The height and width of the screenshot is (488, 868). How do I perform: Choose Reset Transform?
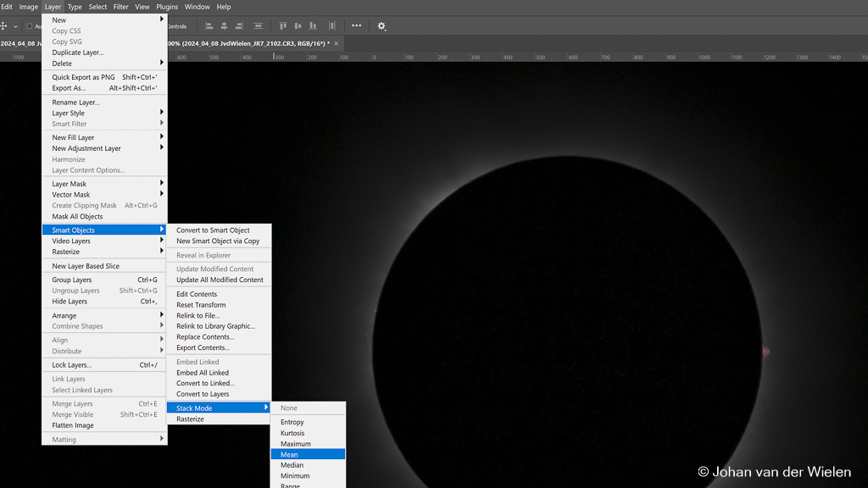pos(220,305)
